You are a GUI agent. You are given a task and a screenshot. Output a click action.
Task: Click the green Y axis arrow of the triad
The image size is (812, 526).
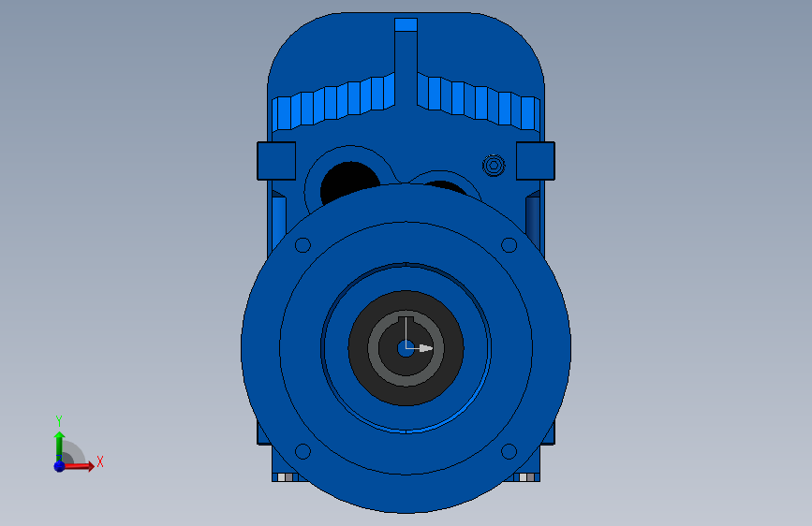59,446
